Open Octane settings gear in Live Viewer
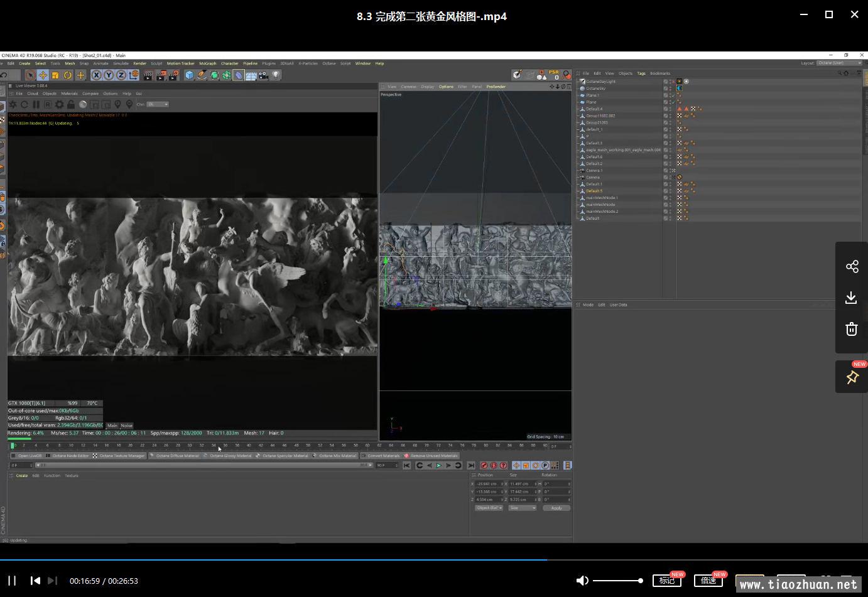Image resolution: width=868 pixels, height=597 pixels. [59, 104]
